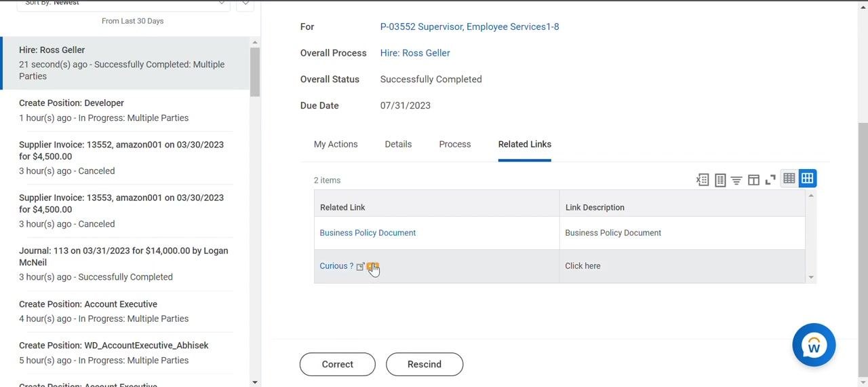Click the Curious ? related link
Viewport: 868px width, 387px height.
tap(336, 266)
